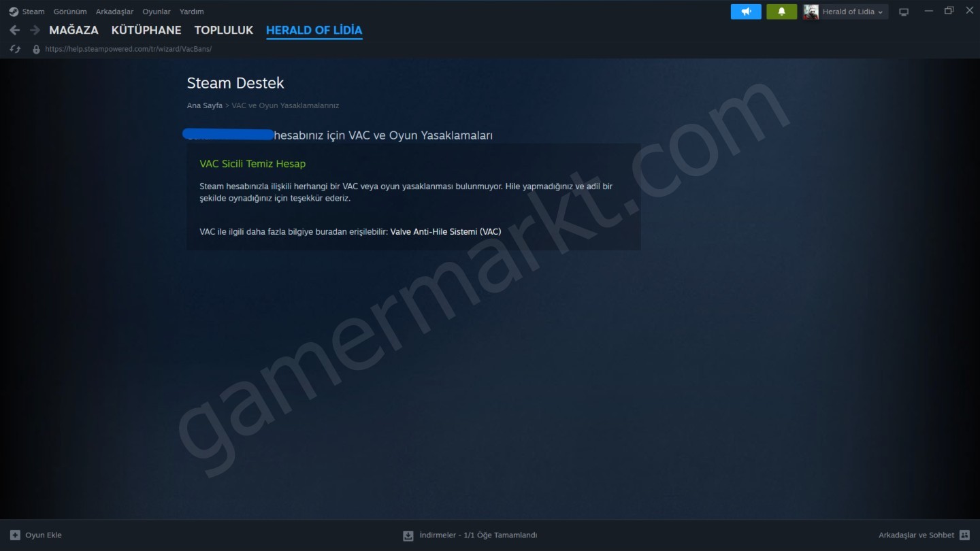980x551 pixels.
Task: Click the padlock security icon
Action: 36,49
